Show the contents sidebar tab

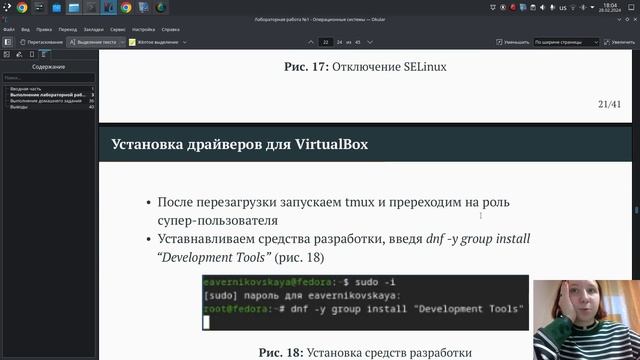point(44,54)
